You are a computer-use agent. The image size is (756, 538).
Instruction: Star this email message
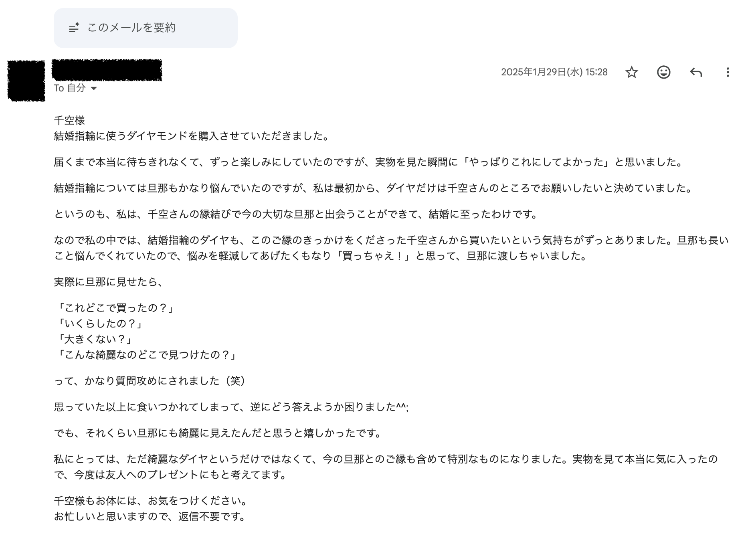[632, 72]
